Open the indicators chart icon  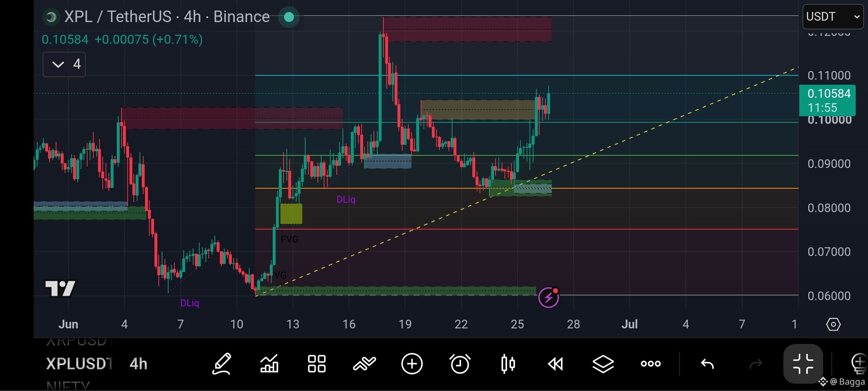269,363
